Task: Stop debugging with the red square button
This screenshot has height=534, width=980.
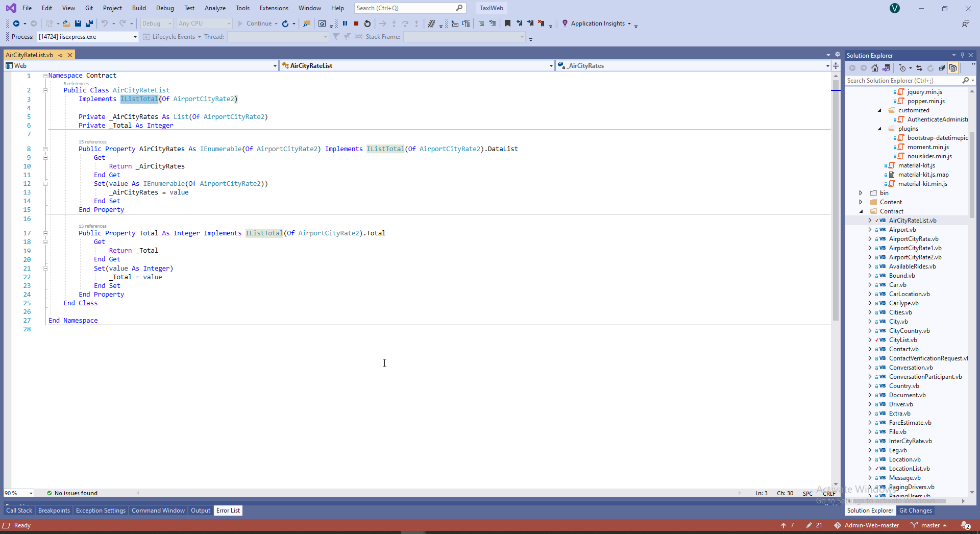Action: (x=356, y=23)
